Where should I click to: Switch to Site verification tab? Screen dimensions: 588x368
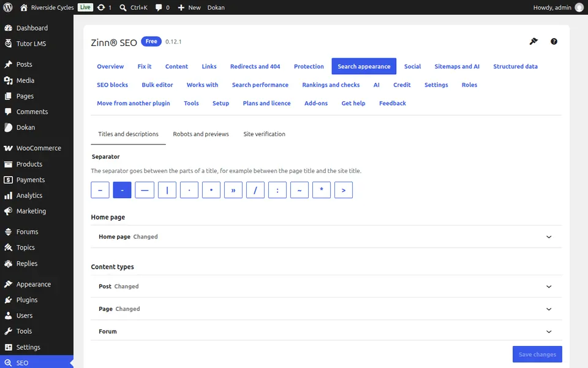coord(264,134)
